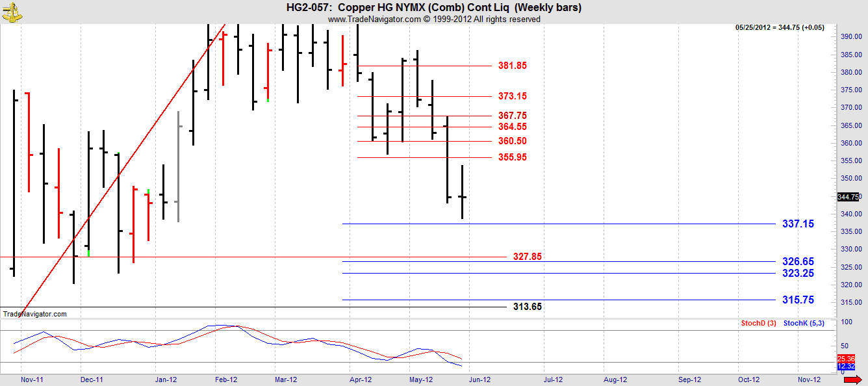This screenshot has width=868, height=386.
Task: Select the red 381.85 resistance level label
Action: click(512, 66)
